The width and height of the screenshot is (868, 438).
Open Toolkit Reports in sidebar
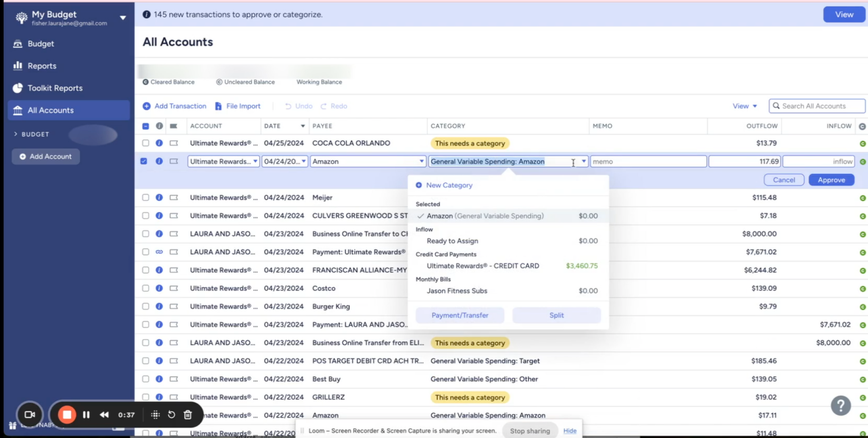click(55, 88)
